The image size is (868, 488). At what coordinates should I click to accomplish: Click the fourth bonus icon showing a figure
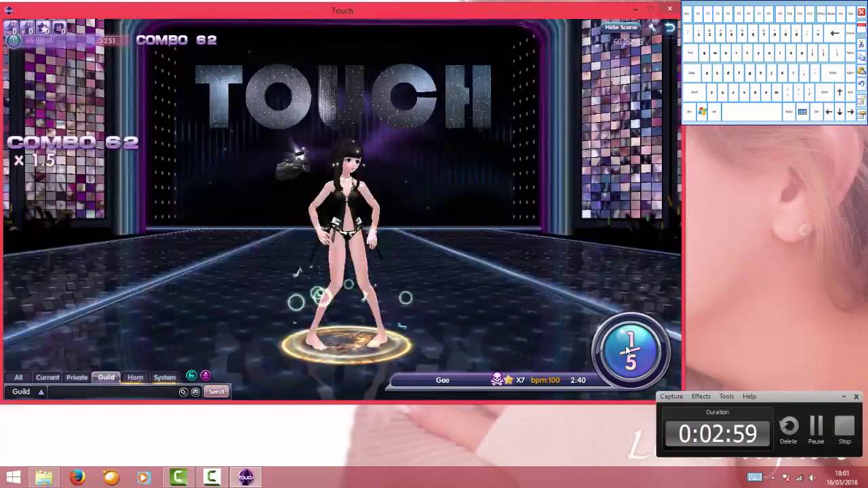[x=60, y=28]
